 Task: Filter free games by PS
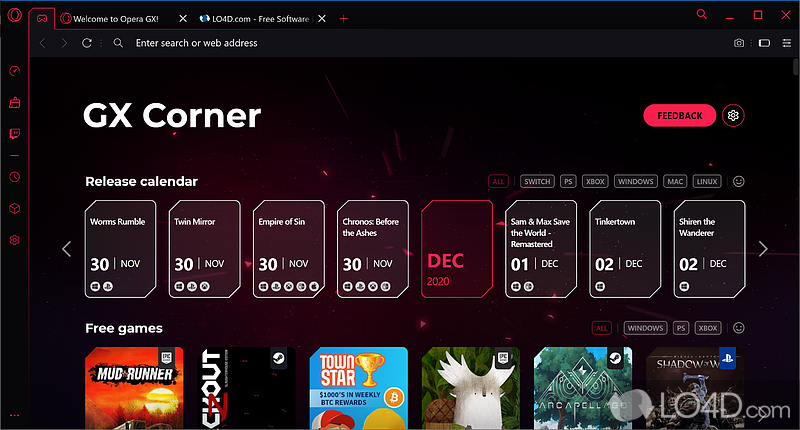(681, 328)
